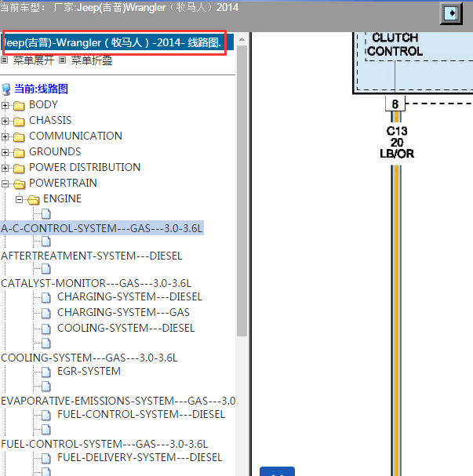Viewport: 473px width, 476px height.
Task: Click the blue button at diagram bottom
Action: pos(277,471)
